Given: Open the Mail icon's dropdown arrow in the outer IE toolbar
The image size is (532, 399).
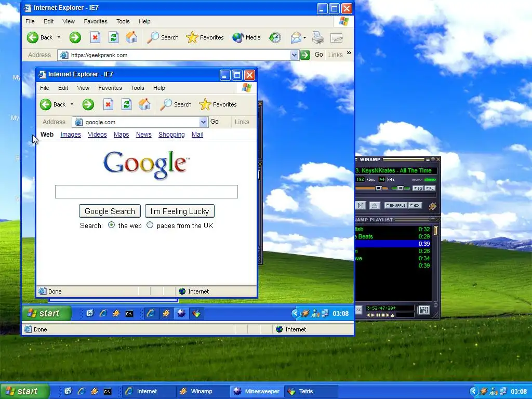Looking at the screenshot, I should click(x=304, y=37).
